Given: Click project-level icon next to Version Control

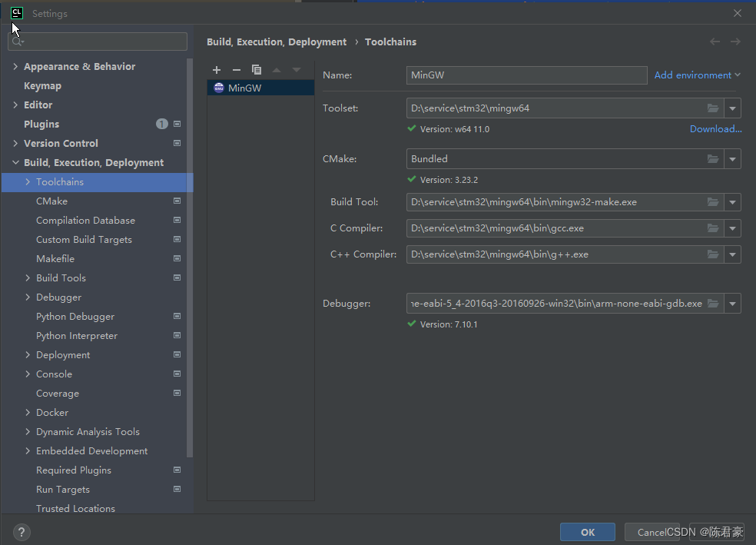Looking at the screenshot, I should (x=177, y=143).
